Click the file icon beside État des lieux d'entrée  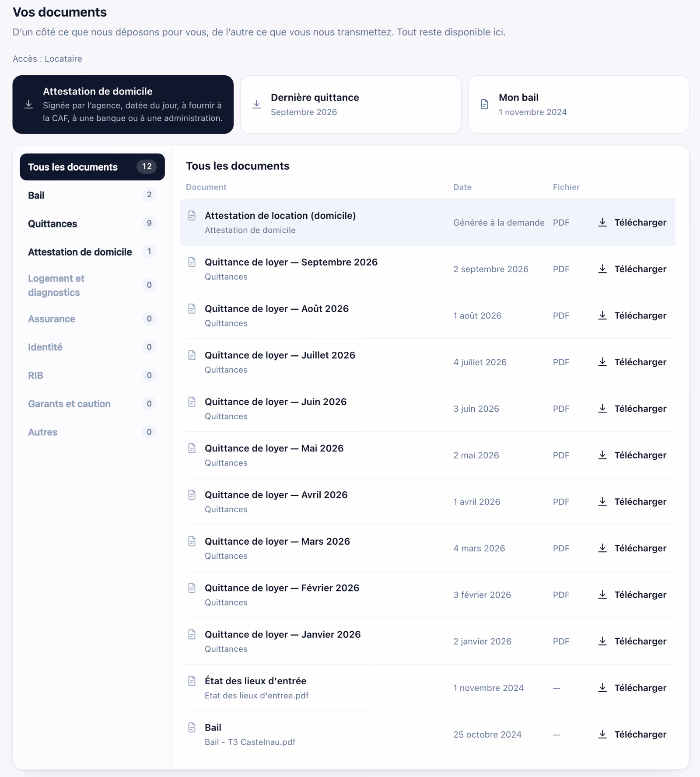pos(192,681)
